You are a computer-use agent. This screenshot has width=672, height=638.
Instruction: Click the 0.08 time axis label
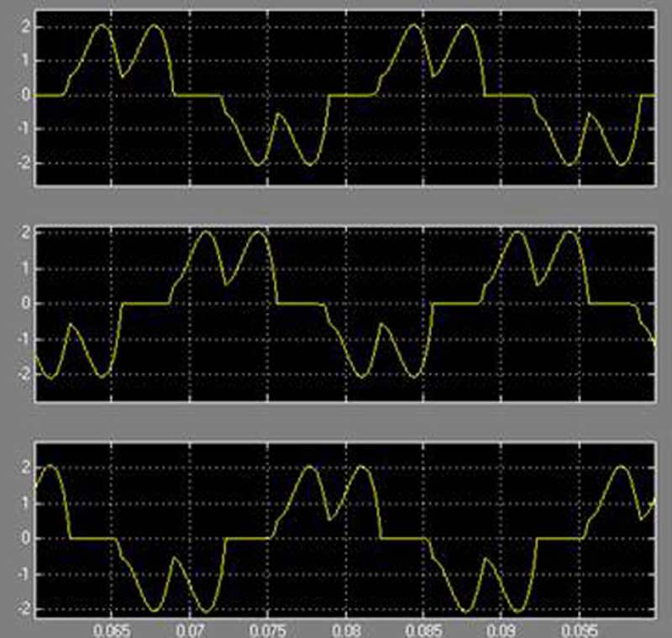[346, 628]
